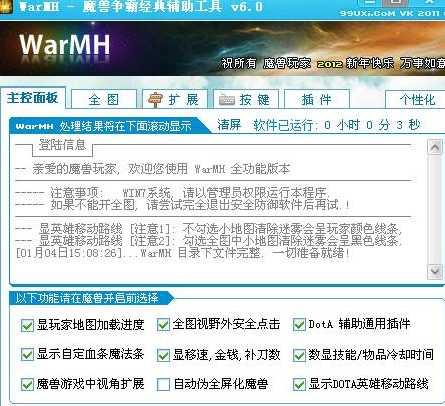This screenshot has width=445, height=406.
Task: Enable 自动伪全屏化魔兽 checkbox
Action: (163, 384)
